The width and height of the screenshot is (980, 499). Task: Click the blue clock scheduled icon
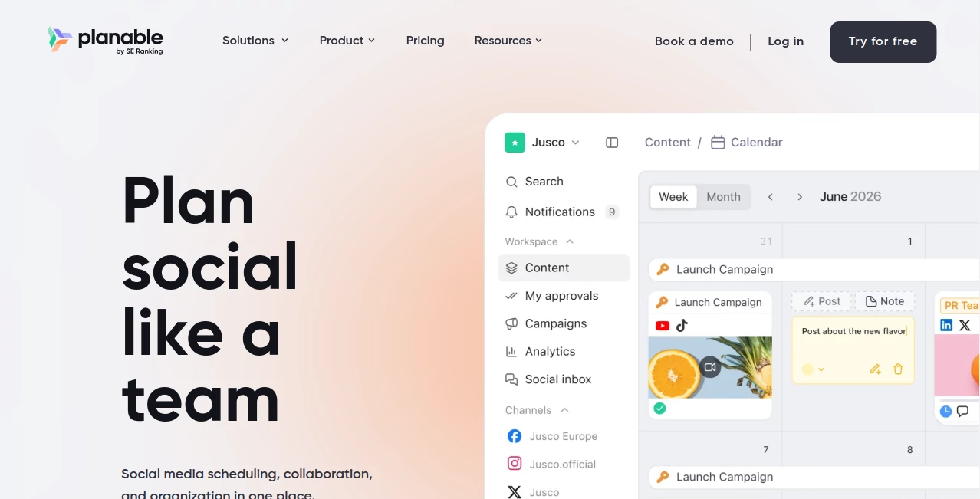click(946, 412)
